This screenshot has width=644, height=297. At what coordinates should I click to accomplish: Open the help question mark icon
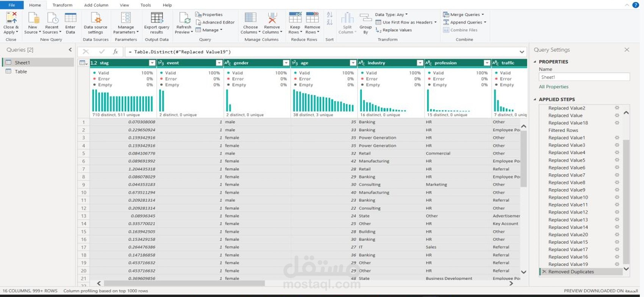[x=636, y=5]
